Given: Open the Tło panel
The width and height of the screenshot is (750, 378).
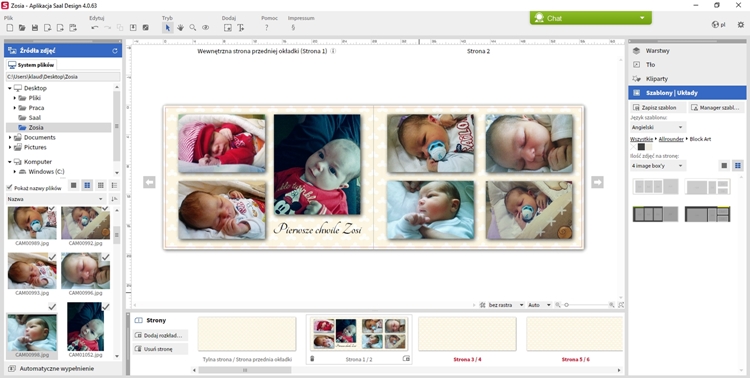Looking at the screenshot, I should 687,65.
